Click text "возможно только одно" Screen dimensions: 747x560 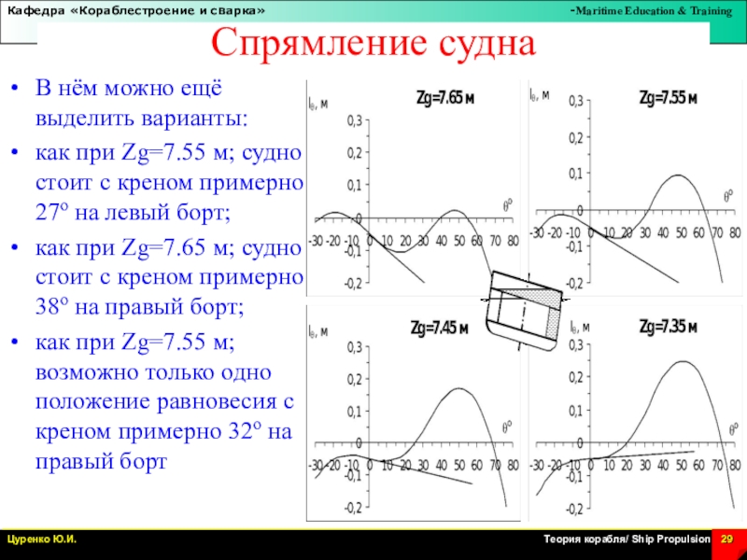point(153,371)
